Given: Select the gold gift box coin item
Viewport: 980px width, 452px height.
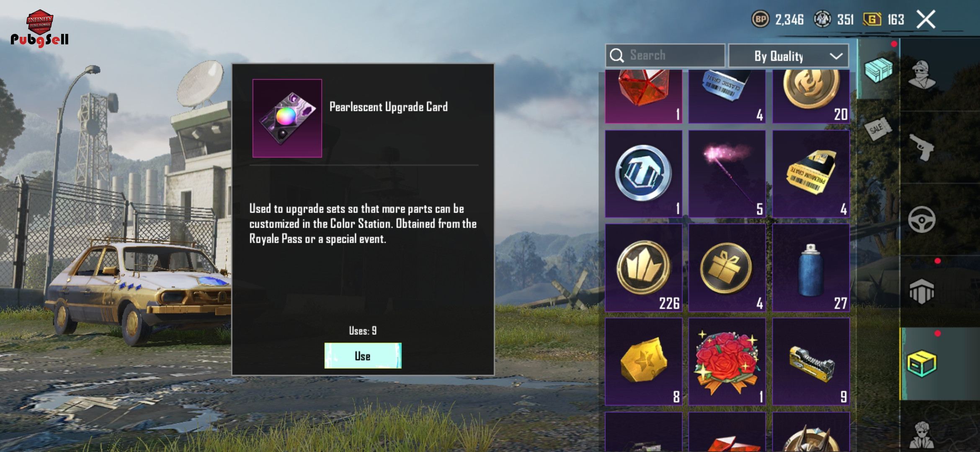Looking at the screenshot, I should pyautogui.click(x=727, y=268).
